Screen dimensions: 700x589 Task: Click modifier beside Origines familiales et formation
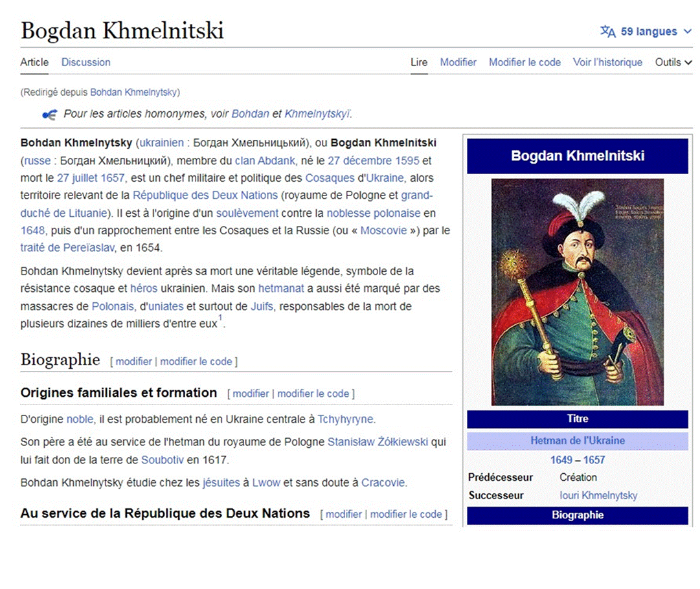251,394
